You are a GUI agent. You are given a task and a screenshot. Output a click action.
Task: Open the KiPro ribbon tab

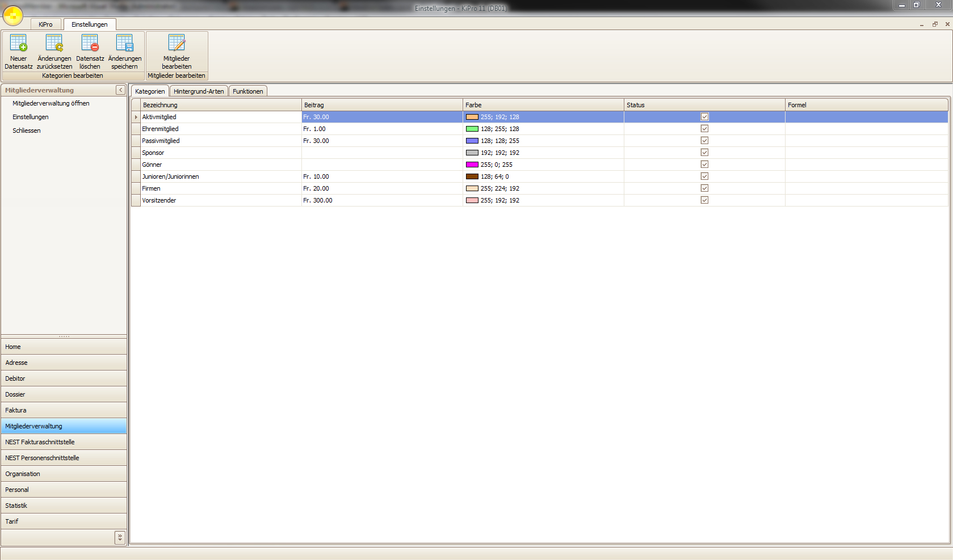click(45, 24)
